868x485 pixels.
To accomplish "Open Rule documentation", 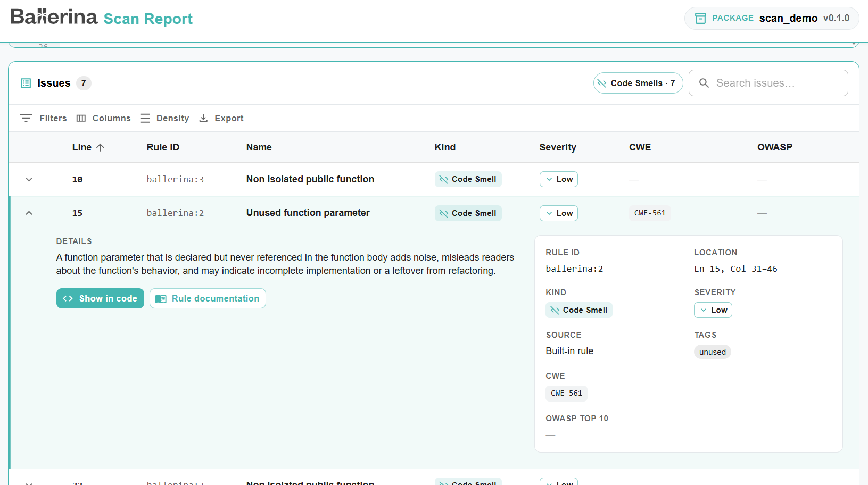I will coord(208,298).
